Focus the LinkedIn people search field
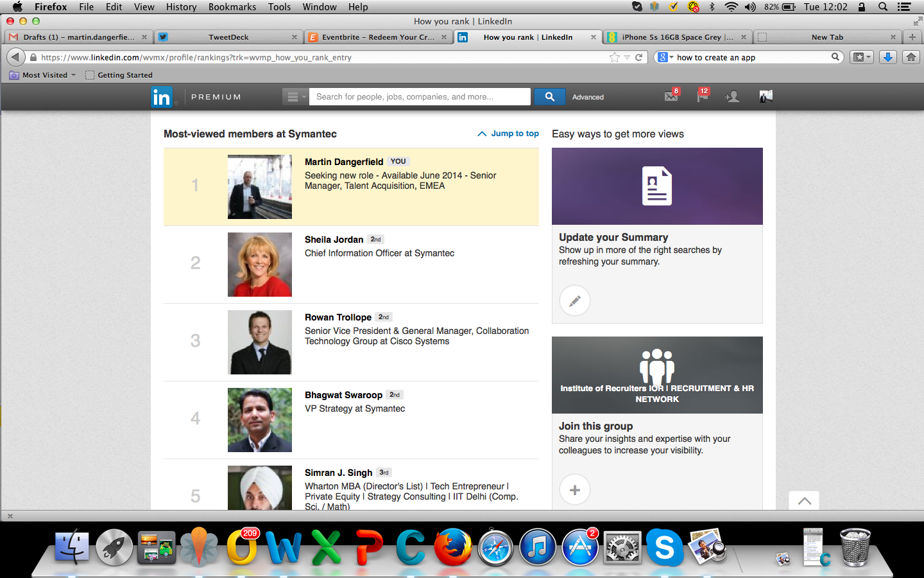 pyautogui.click(x=420, y=97)
